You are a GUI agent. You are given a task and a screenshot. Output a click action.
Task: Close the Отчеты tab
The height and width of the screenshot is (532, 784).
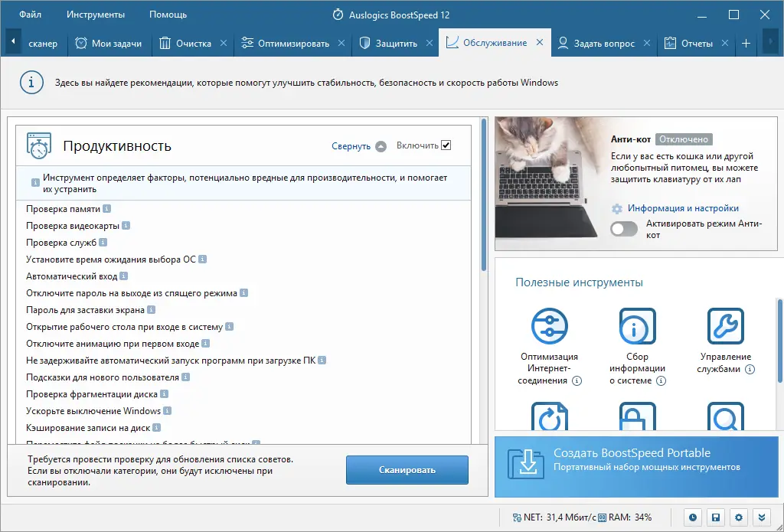pos(725,43)
